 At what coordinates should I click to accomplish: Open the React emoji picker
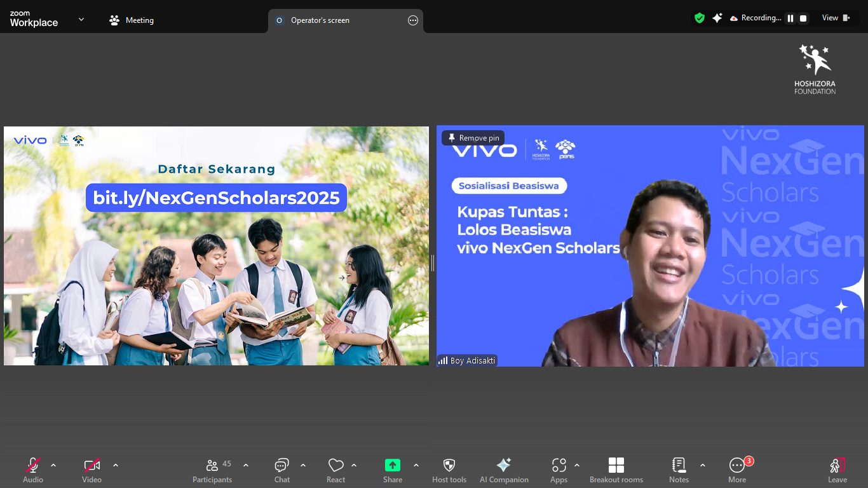pyautogui.click(x=336, y=470)
